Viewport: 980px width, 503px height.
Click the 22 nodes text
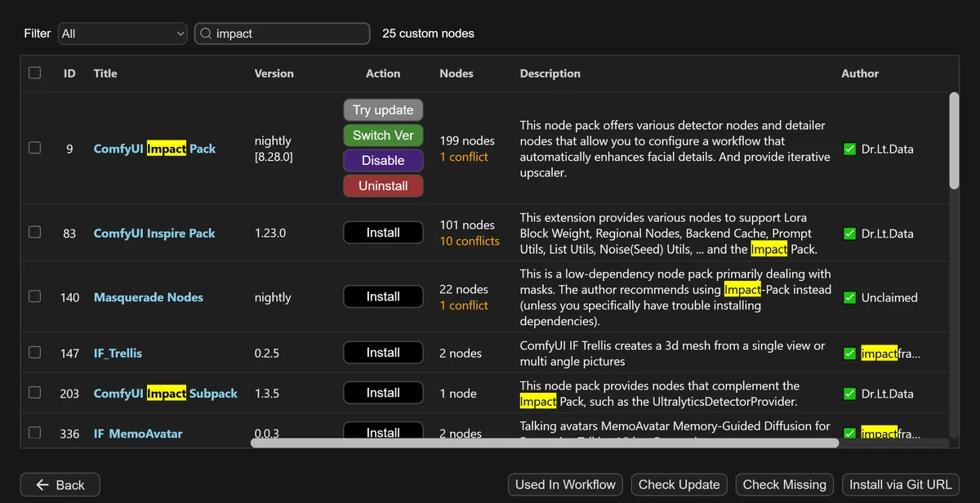coord(464,289)
